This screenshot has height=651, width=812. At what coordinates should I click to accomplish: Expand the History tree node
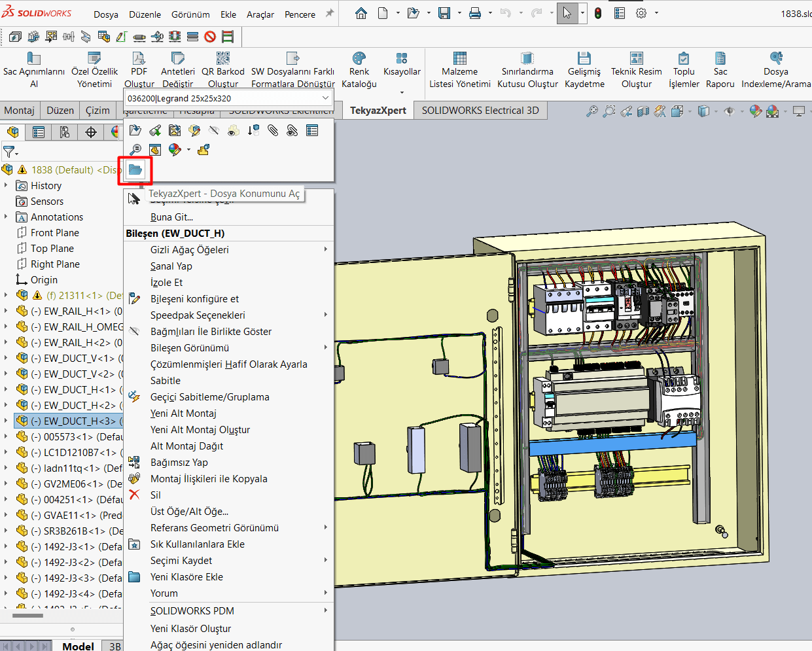pos(6,185)
